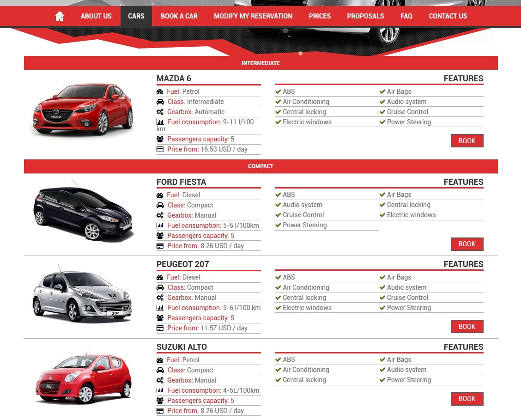Click the 11.57 USD / day price

224,329
